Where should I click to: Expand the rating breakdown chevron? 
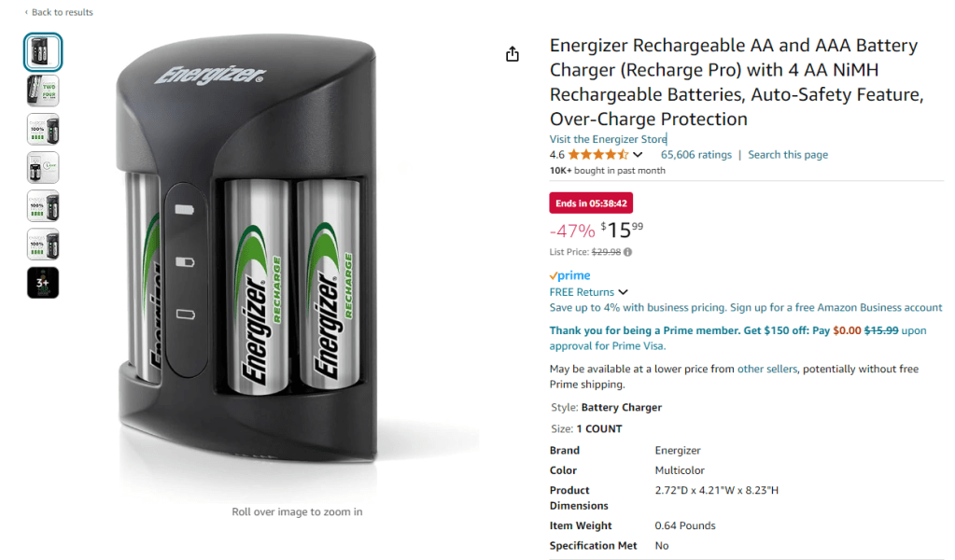click(638, 155)
